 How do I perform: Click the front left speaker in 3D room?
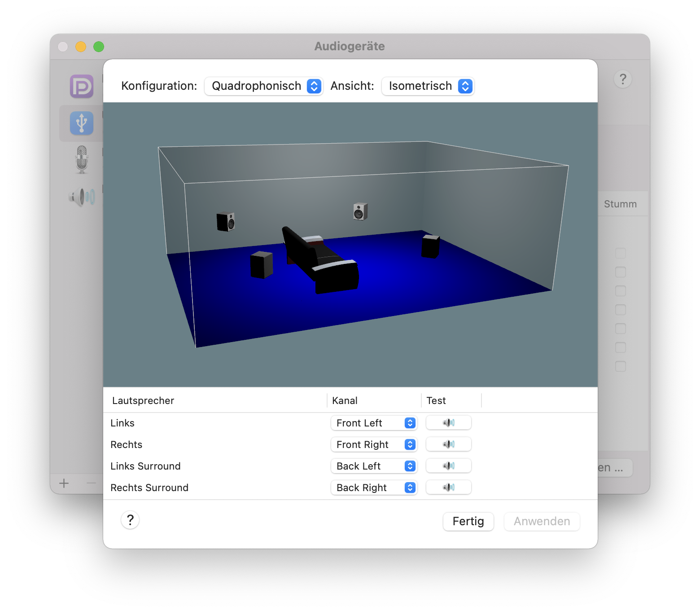(x=226, y=221)
